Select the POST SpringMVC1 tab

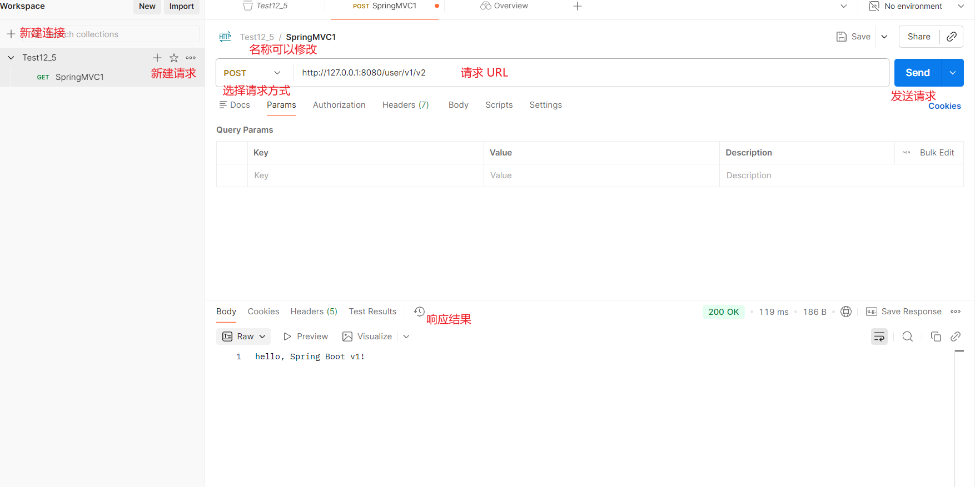pyautogui.click(x=385, y=6)
